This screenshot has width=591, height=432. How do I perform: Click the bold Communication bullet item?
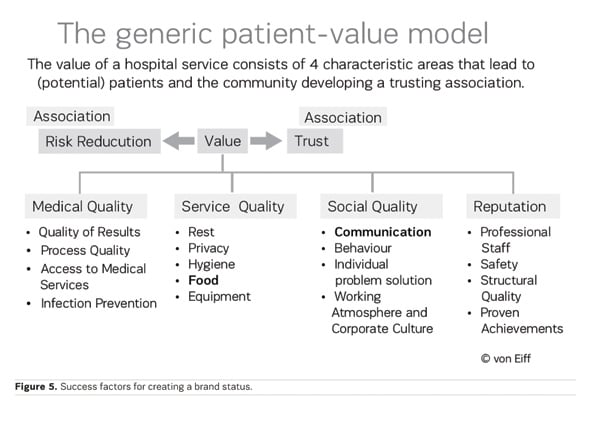(383, 232)
